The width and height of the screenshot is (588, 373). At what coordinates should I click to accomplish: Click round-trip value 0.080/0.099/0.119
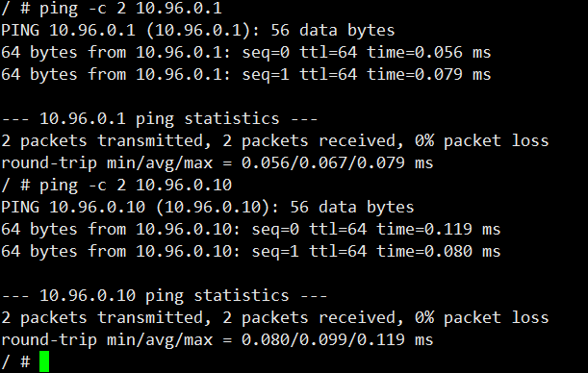point(323,339)
